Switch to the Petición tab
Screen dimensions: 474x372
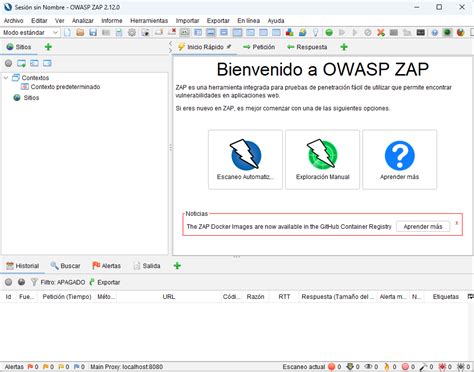point(259,47)
